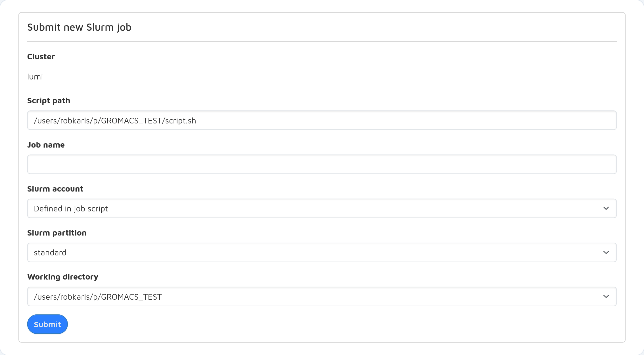Click the chevron arrow on Working directory dropdown
644x355 pixels.
coord(606,297)
